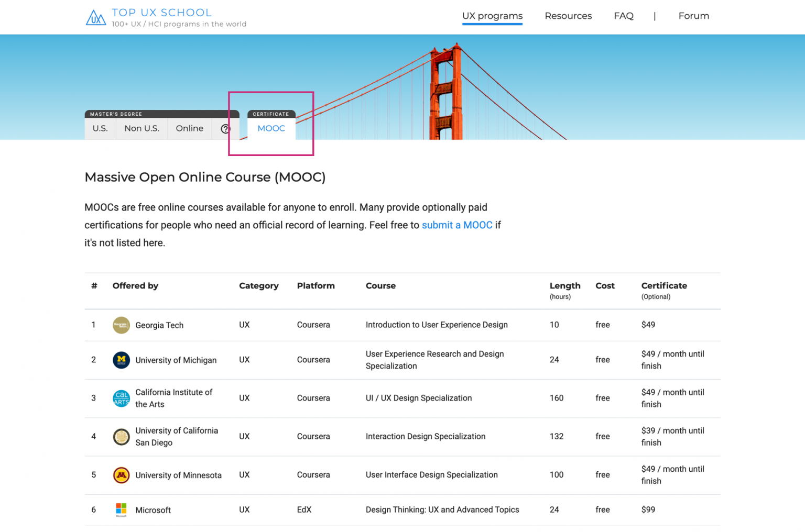Click Coursera platform in Georgia Tech row
This screenshot has width=805, height=532.
click(313, 325)
